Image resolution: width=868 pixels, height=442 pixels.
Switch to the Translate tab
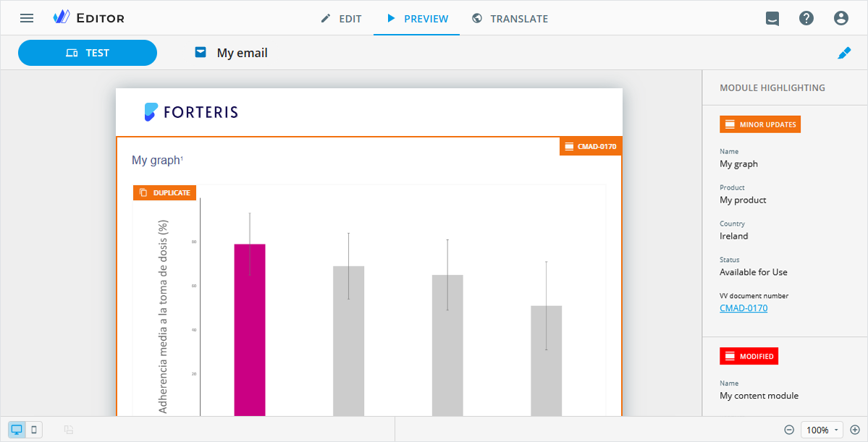[510, 19]
